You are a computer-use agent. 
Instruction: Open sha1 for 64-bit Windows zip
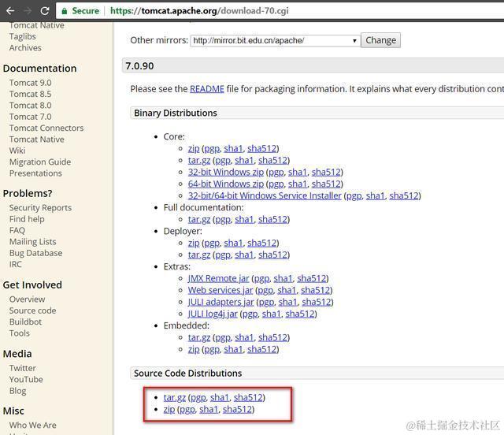click(298, 184)
